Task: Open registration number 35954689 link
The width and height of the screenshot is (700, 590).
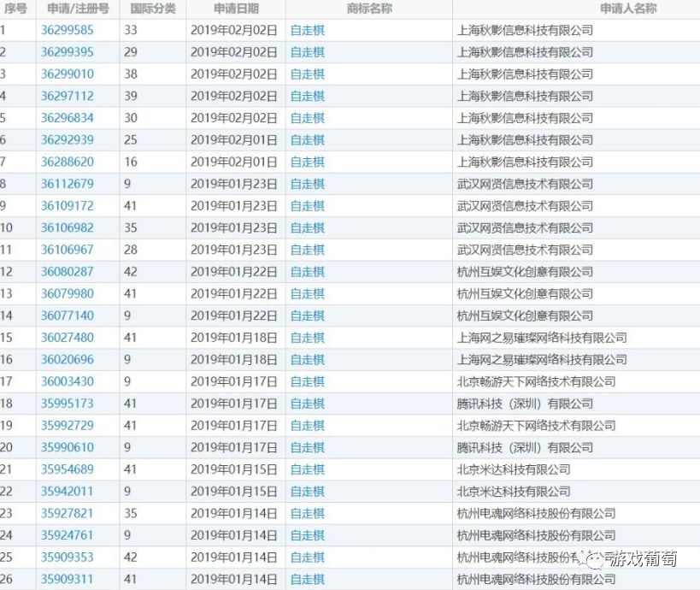Action: click(x=68, y=469)
